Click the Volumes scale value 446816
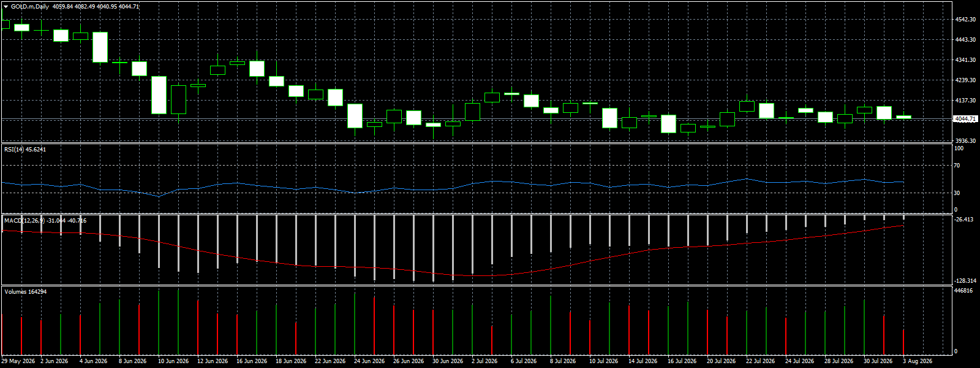 (964, 291)
